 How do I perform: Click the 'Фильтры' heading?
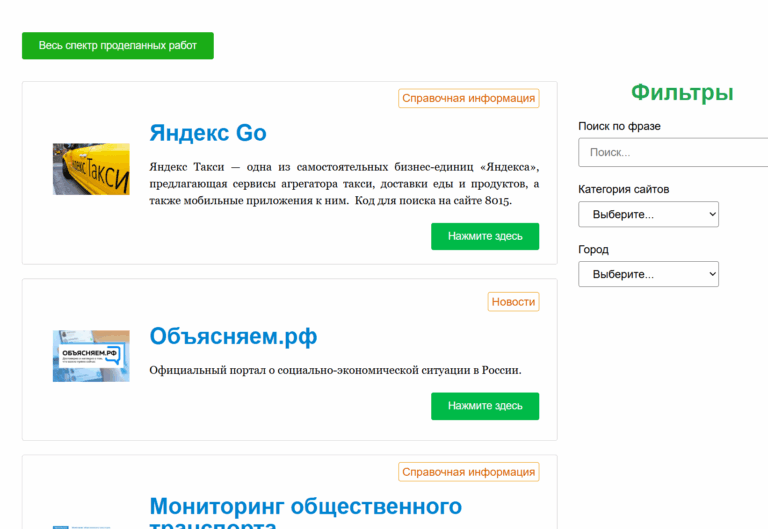pos(682,92)
